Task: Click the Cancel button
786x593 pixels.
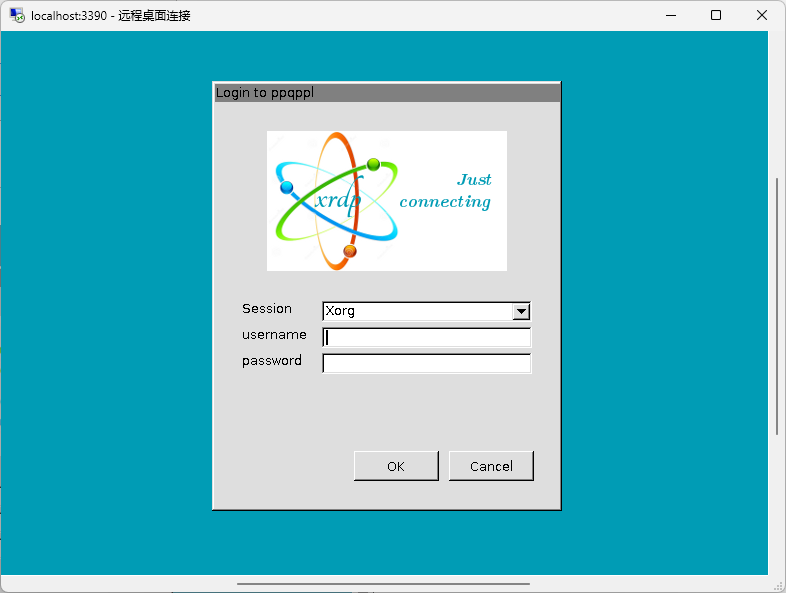Action: 491,466
